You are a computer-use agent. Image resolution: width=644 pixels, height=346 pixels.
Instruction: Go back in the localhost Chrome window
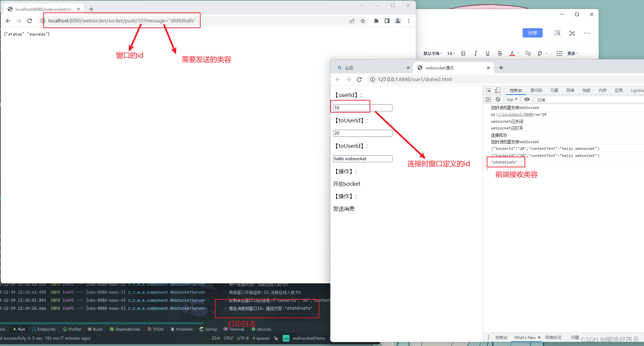pyautogui.click(x=8, y=21)
